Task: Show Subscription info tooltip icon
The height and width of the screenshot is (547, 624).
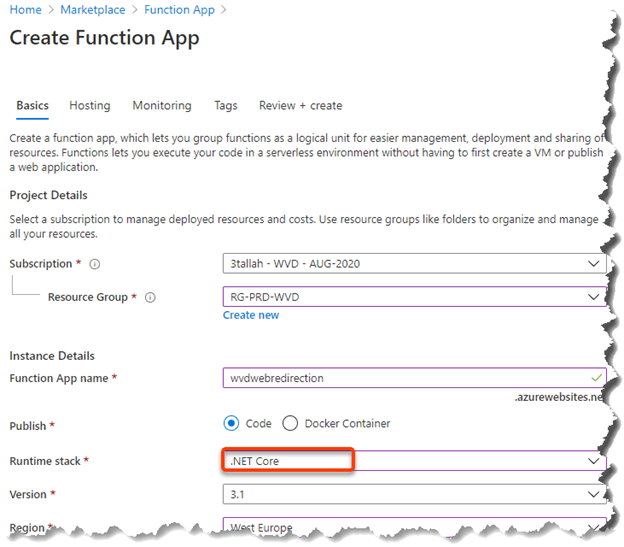Action: [95, 264]
